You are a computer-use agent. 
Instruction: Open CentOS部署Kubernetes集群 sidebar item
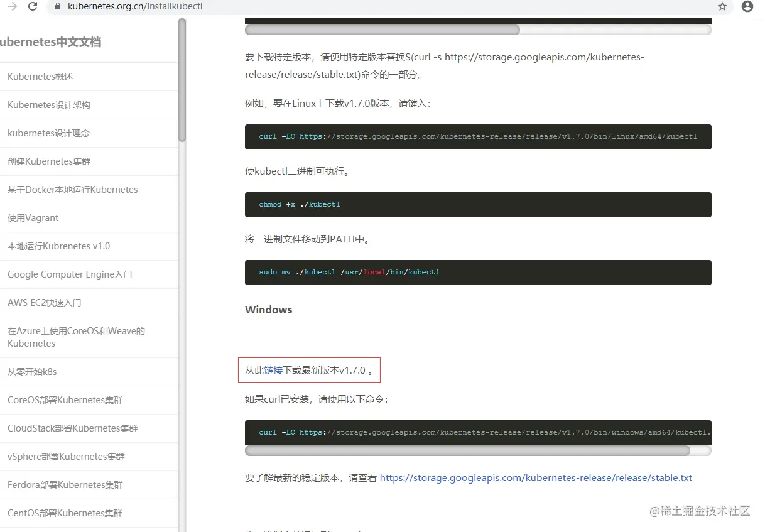click(x=89, y=513)
